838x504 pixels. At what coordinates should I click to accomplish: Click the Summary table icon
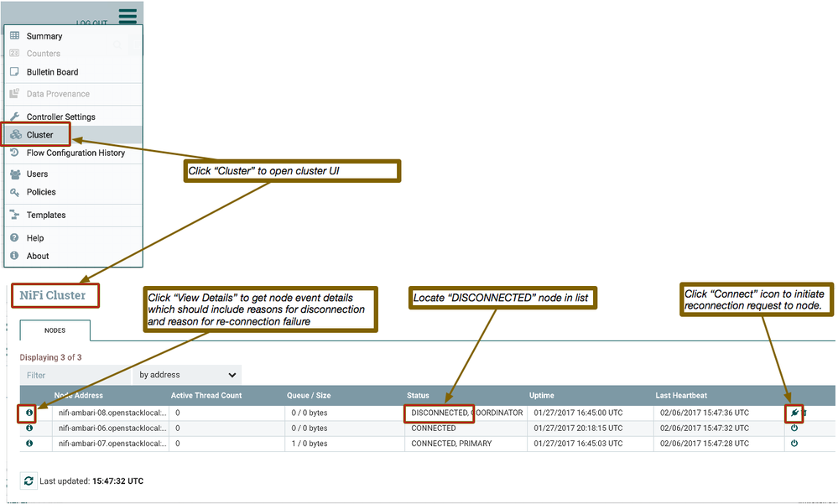pos(14,35)
